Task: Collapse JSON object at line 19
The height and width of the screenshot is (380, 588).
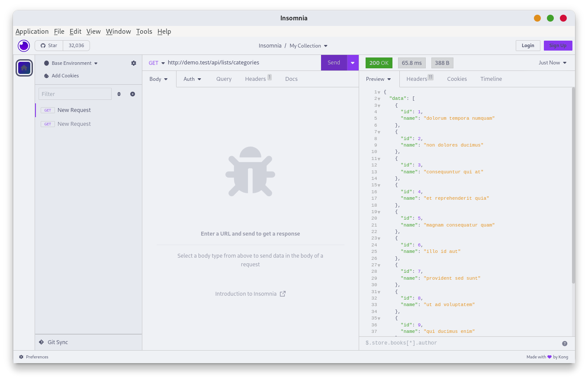Action: (379, 212)
